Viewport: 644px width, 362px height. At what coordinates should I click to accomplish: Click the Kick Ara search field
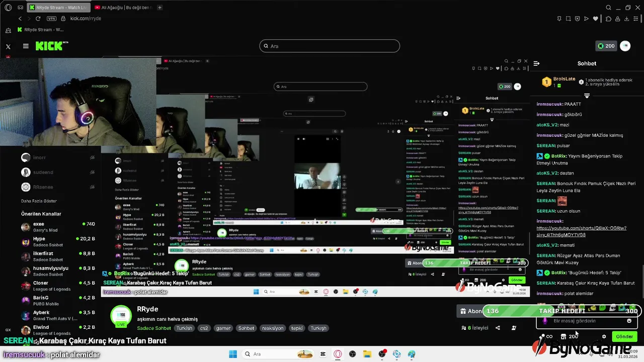330,46
